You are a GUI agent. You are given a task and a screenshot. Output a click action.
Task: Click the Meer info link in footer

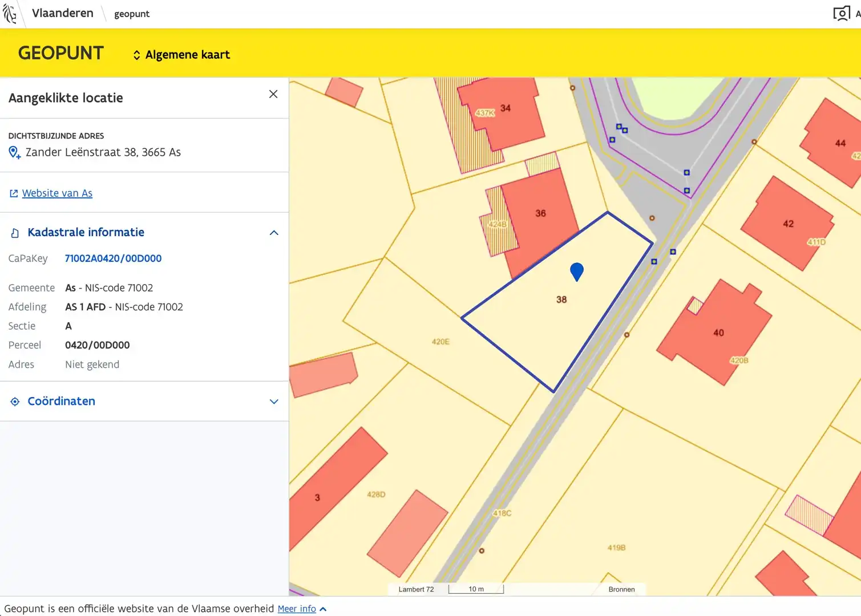pyautogui.click(x=297, y=609)
